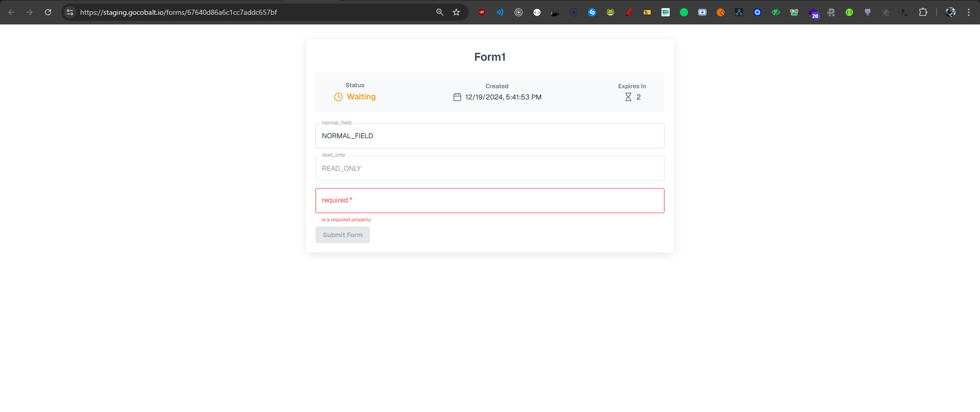Open the Extensions puzzle-piece menu

pos(923,12)
